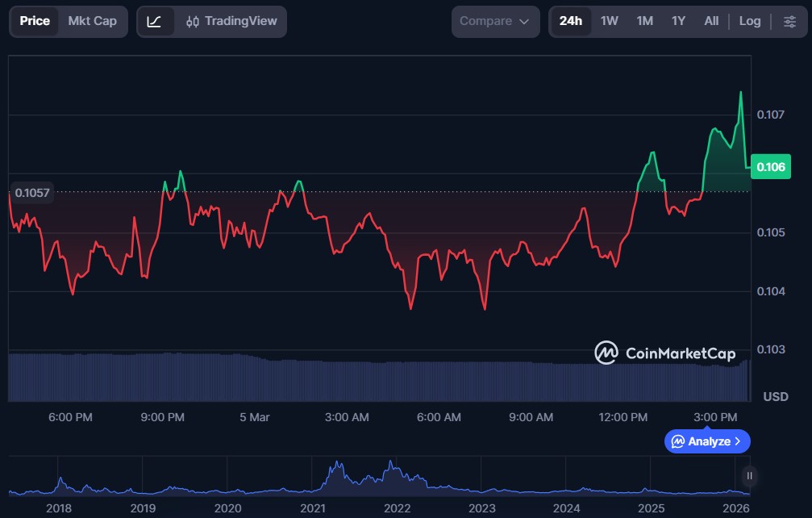The image size is (812, 518).
Task: Click the volume bars at 6:00 AM
Action: point(439,381)
